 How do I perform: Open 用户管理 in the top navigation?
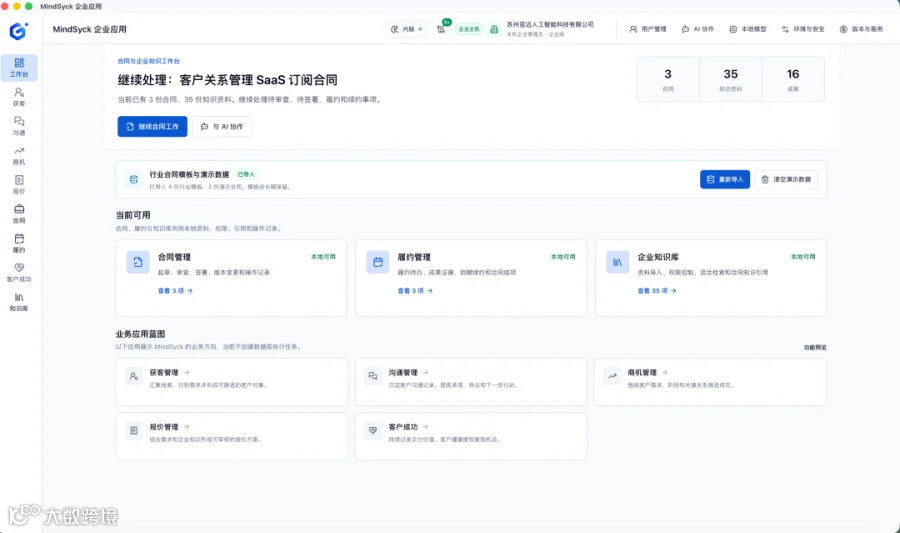tap(647, 29)
